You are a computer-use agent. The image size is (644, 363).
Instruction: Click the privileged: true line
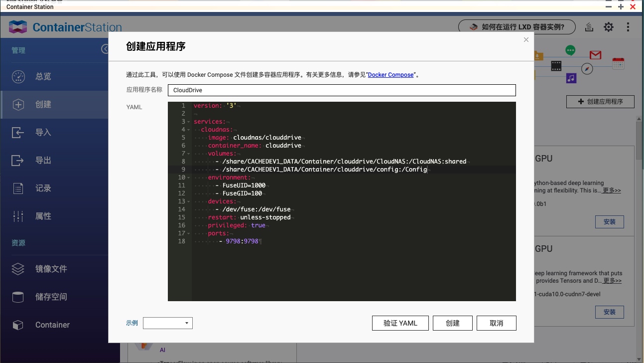pos(237,225)
